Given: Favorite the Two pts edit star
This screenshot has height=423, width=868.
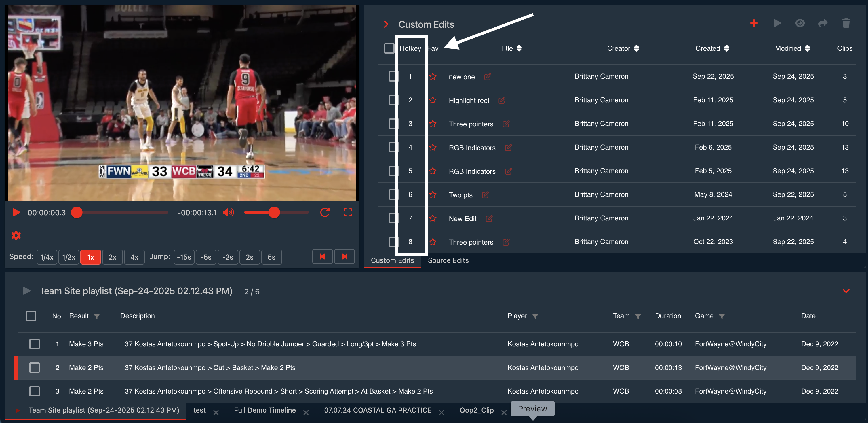Looking at the screenshot, I should point(433,194).
